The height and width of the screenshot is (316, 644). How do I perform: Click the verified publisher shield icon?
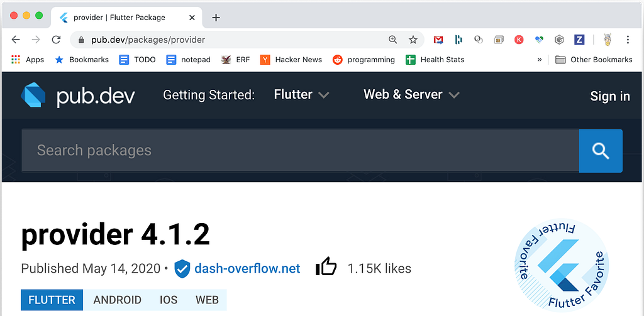(x=182, y=269)
